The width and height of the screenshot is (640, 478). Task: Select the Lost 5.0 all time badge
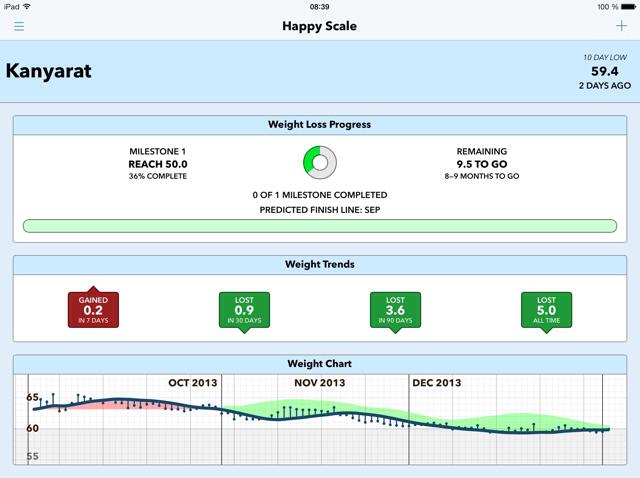coord(547,311)
